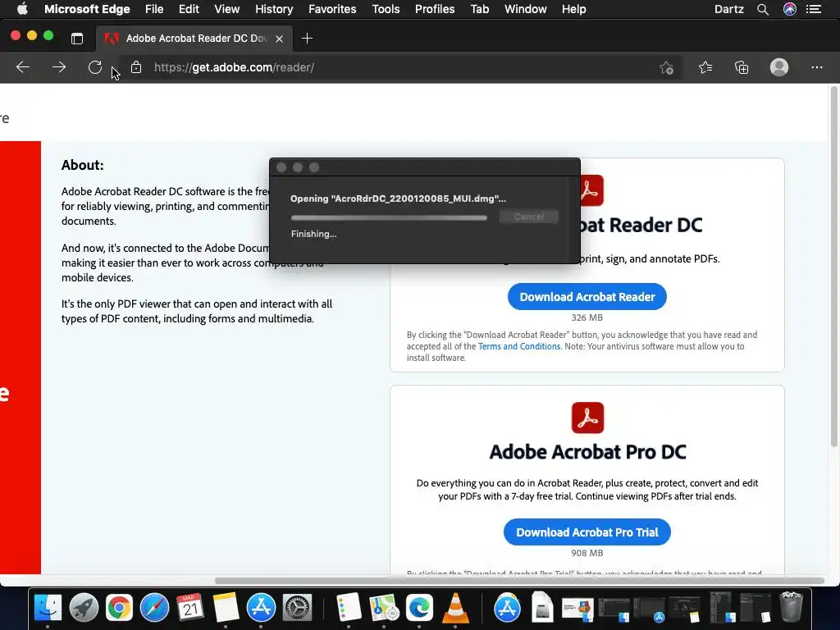This screenshot has width=840, height=630.
Task: Open Reminders from the Dock
Action: [x=349, y=608]
